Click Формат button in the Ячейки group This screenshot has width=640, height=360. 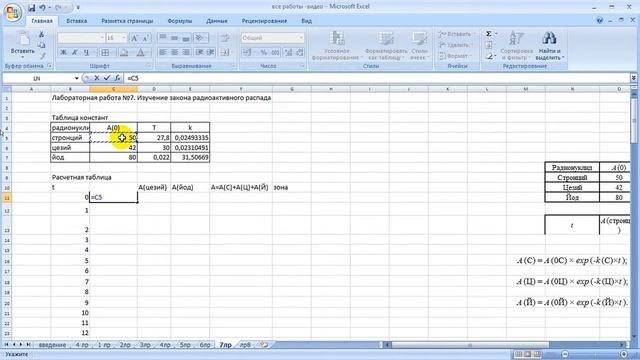(x=456, y=56)
